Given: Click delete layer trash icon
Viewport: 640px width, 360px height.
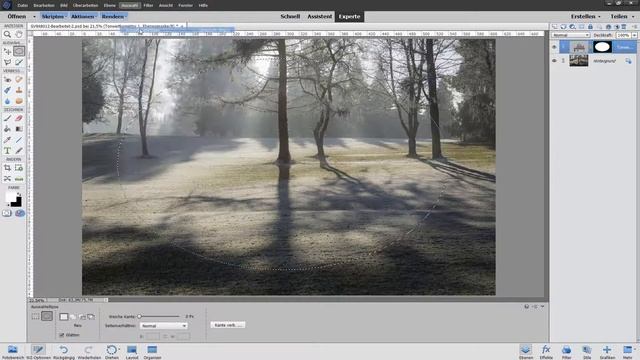Looking at the screenshot, I should 624,27.
